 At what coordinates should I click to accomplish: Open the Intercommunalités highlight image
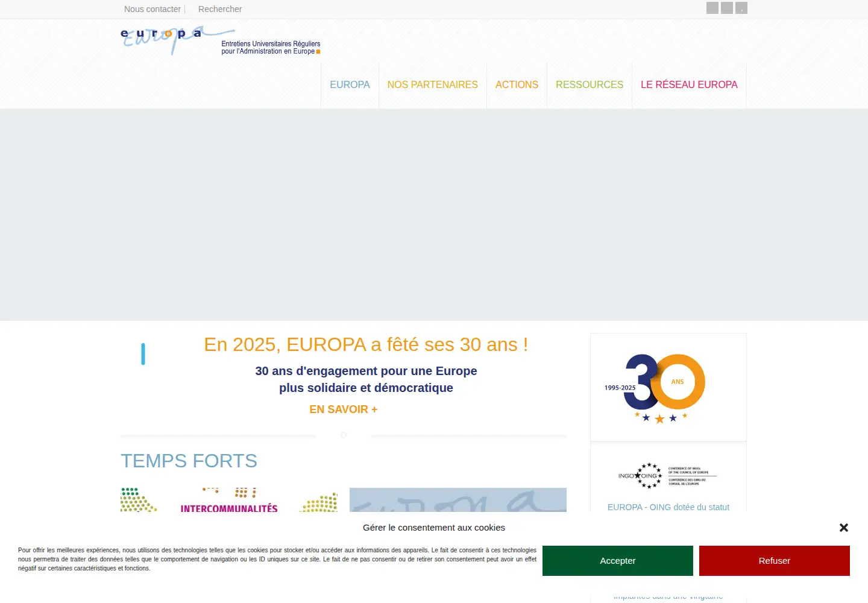coord(229,500)
